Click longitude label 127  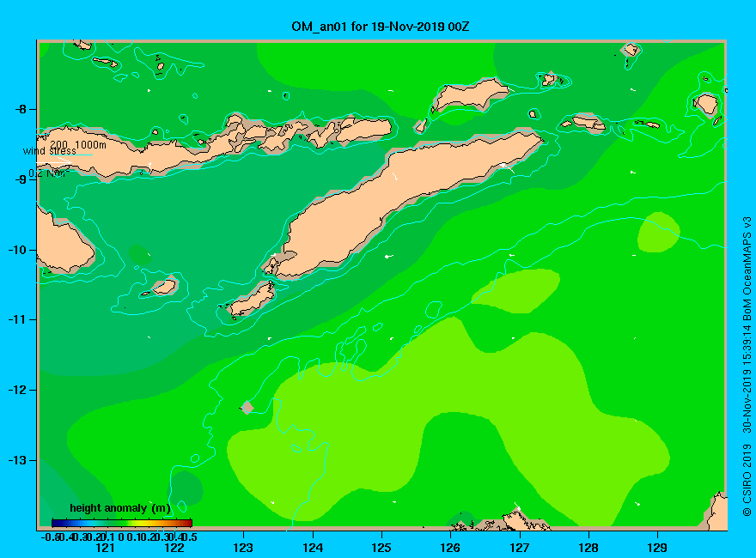point(519,548)
